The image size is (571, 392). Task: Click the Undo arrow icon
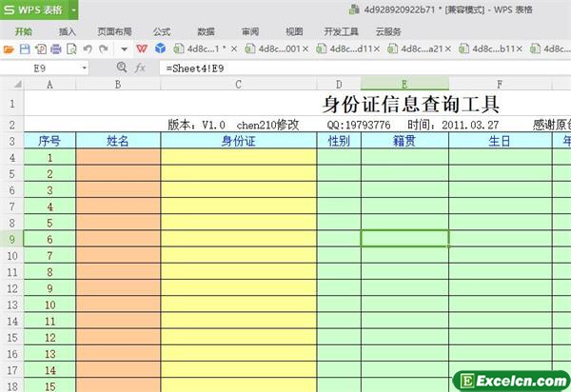tap(88, 48)
